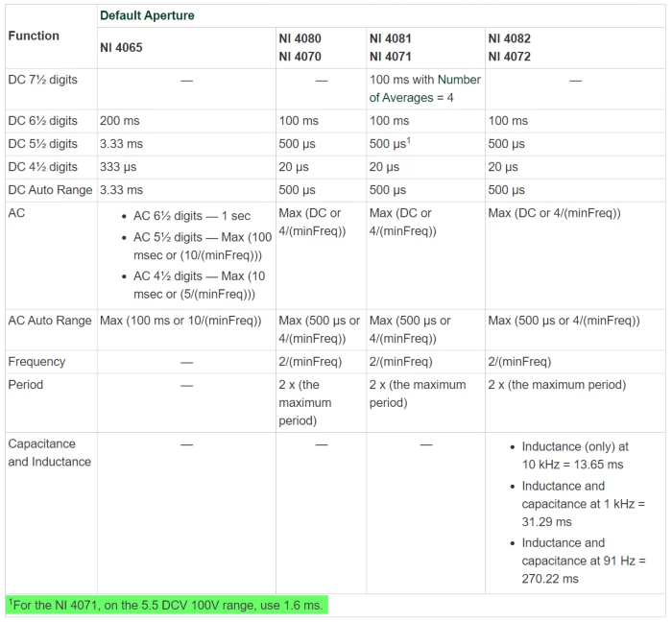Click the NI 4080 header text
672x622 pixels.
coord(300,38)
